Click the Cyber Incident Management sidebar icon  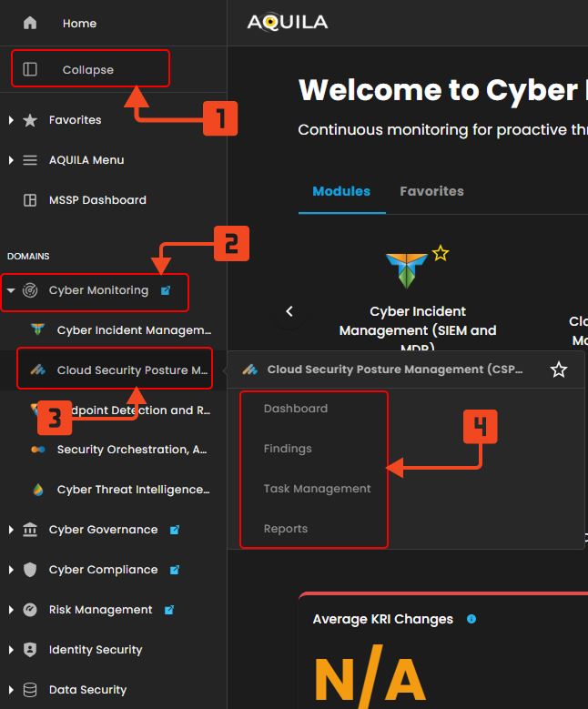(37, 329)
